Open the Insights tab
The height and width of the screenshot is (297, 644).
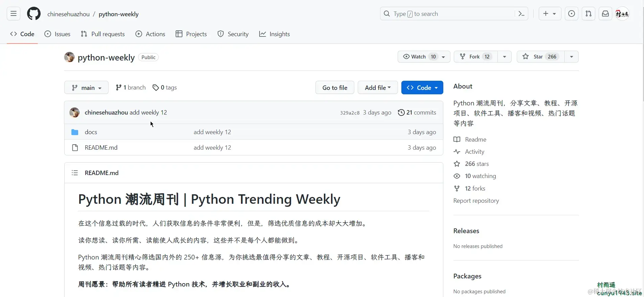[x=274, y=34]
